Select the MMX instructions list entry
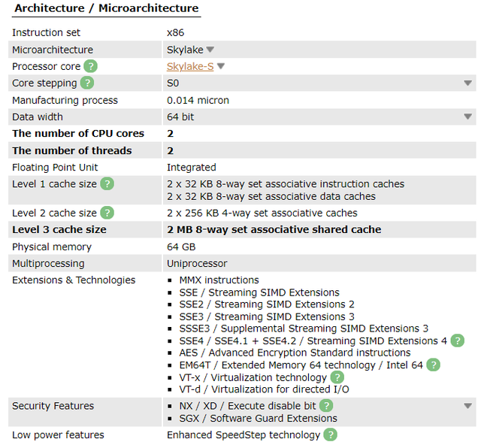This screenshot has width=481, height=448. pyautogui.click(x=219, y=280)
